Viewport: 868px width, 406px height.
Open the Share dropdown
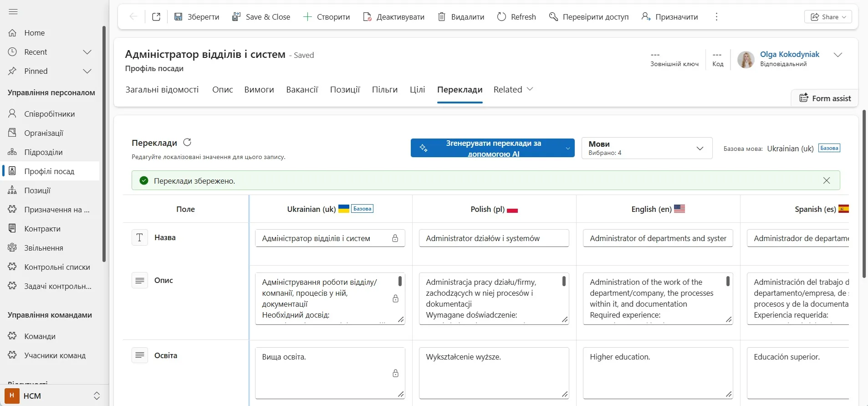pyautogui.click(x=828, y=17)
